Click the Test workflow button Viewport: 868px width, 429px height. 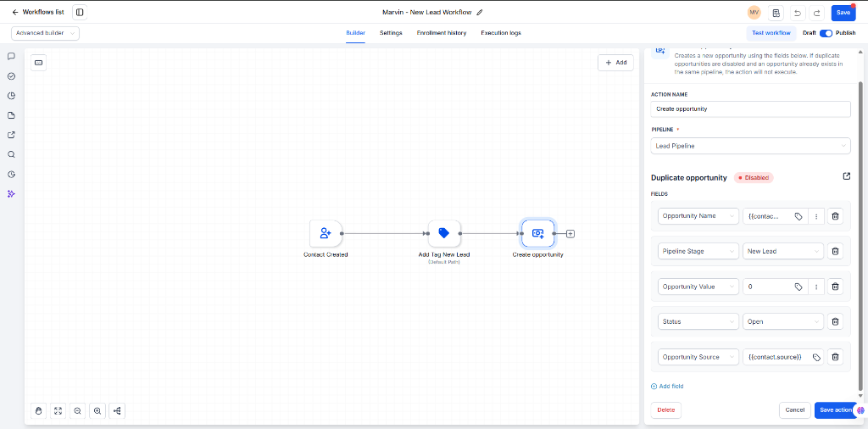tap(771, 33)
